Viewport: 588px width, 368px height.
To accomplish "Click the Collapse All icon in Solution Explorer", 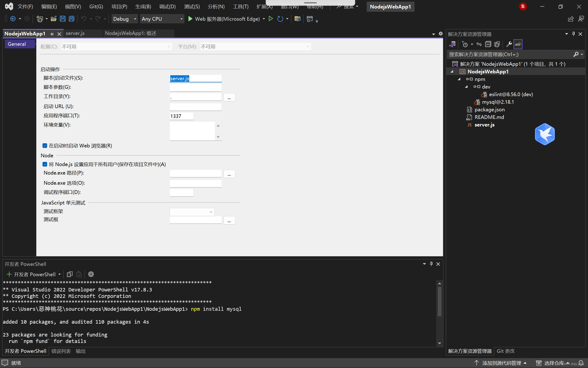I will click(x=488, y=44).
